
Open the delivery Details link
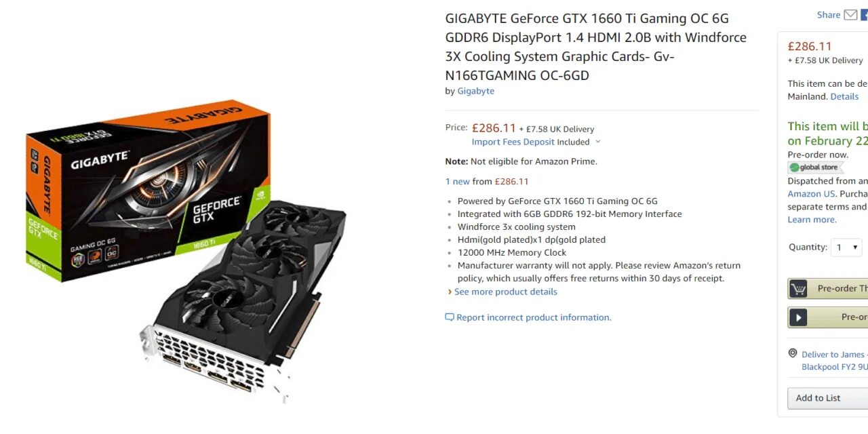click(x=845, y=96)
